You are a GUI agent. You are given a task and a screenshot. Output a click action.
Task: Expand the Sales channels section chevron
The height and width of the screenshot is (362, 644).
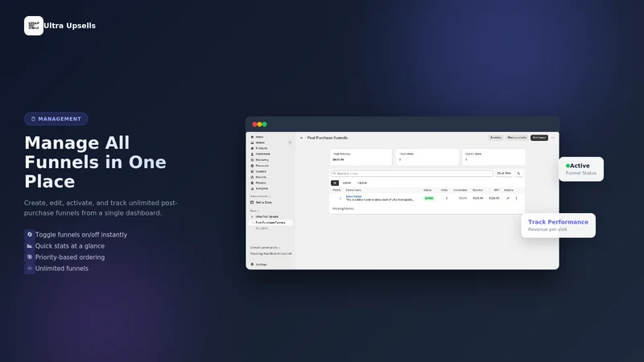tap(270, 196)
